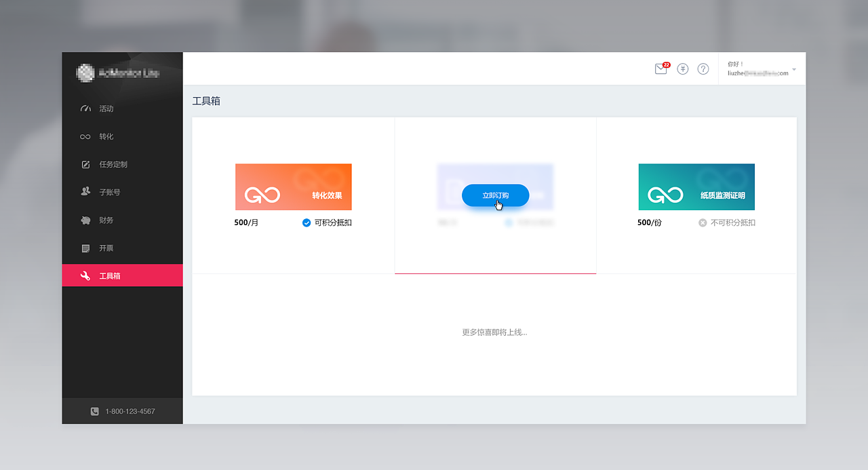Viewport: 868px width, 470px height.
Task: Click the 子账号 users icon
Action: coord(85,192)
